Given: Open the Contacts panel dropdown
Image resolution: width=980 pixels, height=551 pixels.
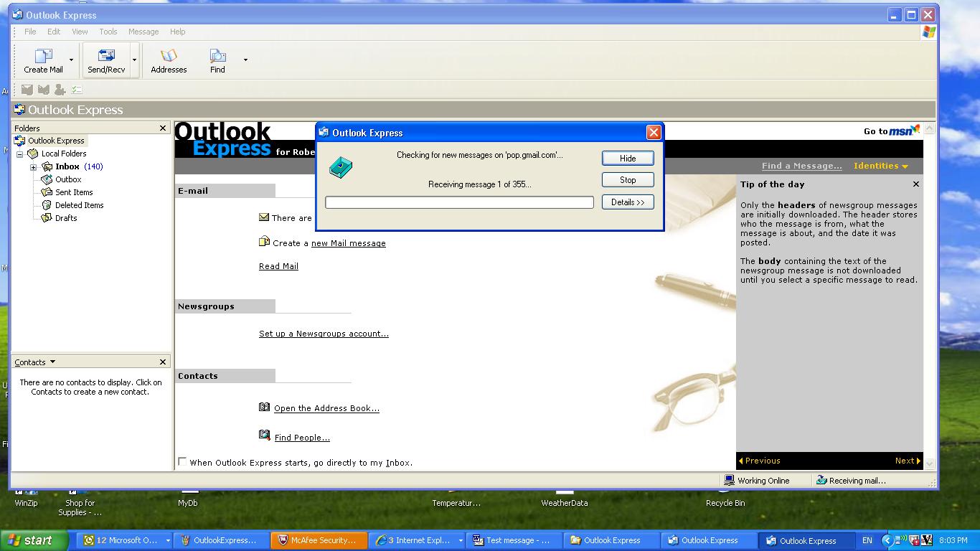Looking at the screenshot, I should pyautogui.click(x=52, y=362).
